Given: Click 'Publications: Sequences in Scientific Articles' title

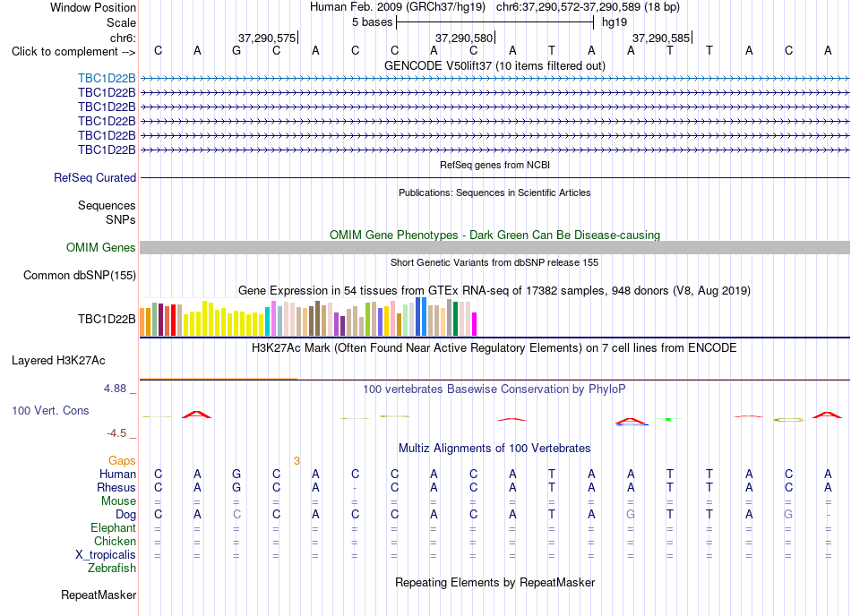Looking at the screenshot, I should click(494, 192).
